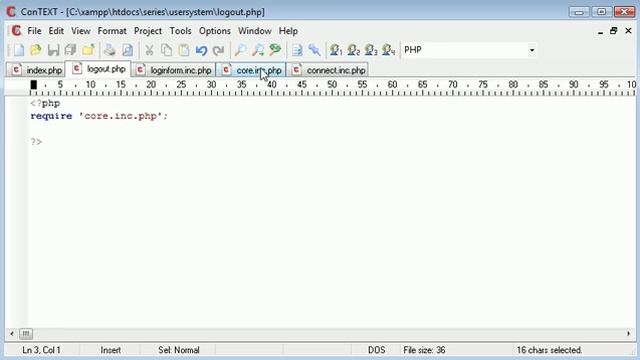Close the logout.php document window
This screenshot has width=640, height=360.
(628, 31)
